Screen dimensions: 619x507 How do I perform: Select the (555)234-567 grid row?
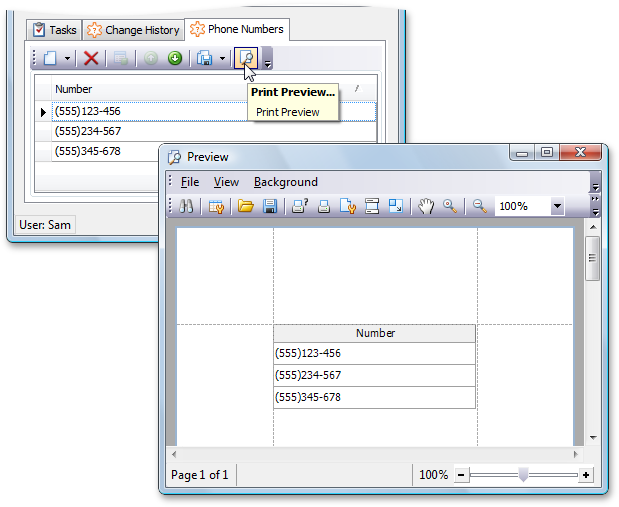214,131
